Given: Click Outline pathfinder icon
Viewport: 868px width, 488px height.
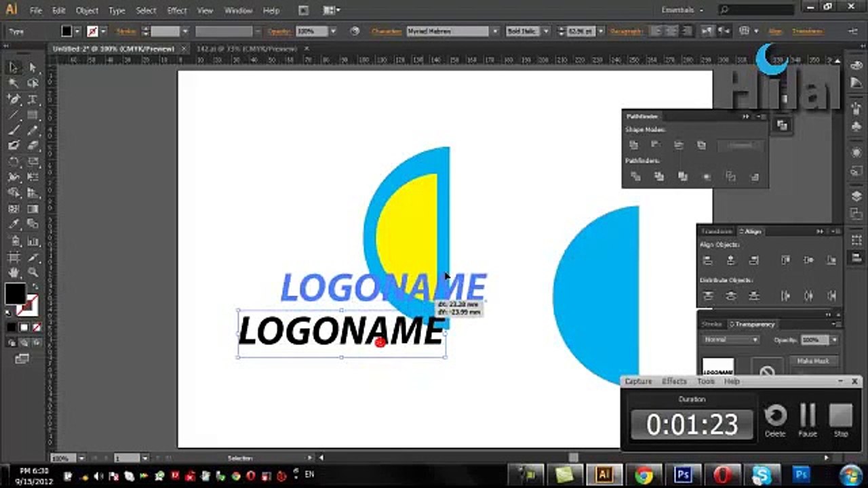Looking at the screenshot, I should tap(730, 177).
